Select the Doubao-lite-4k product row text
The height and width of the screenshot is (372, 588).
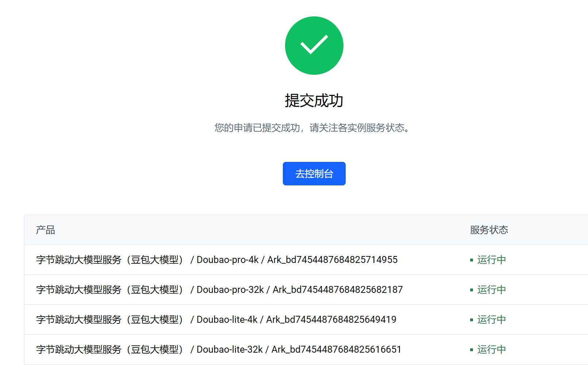coord(216,319)
